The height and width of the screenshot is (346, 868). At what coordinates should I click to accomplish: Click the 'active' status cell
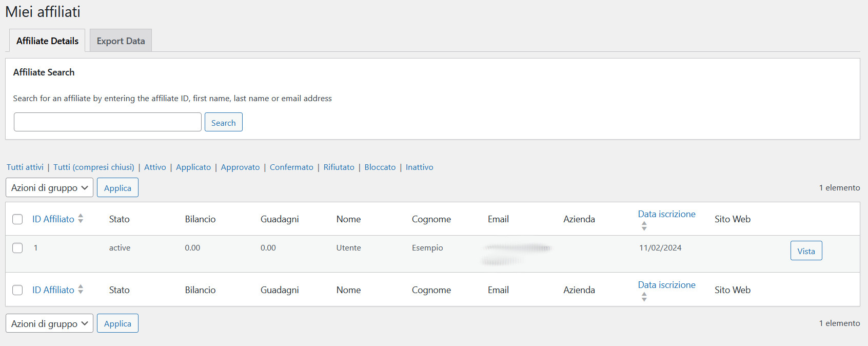[120, 248]
